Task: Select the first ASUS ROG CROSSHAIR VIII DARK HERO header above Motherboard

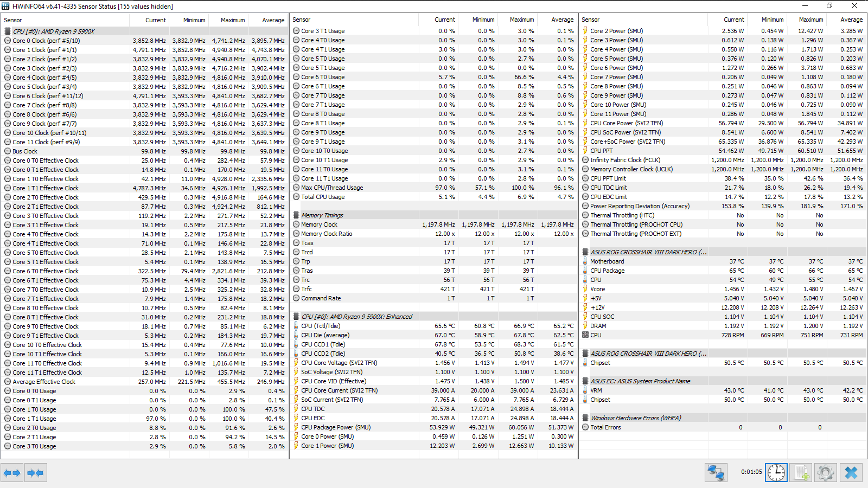Action: pyautogui.click(x=723, y=252)
